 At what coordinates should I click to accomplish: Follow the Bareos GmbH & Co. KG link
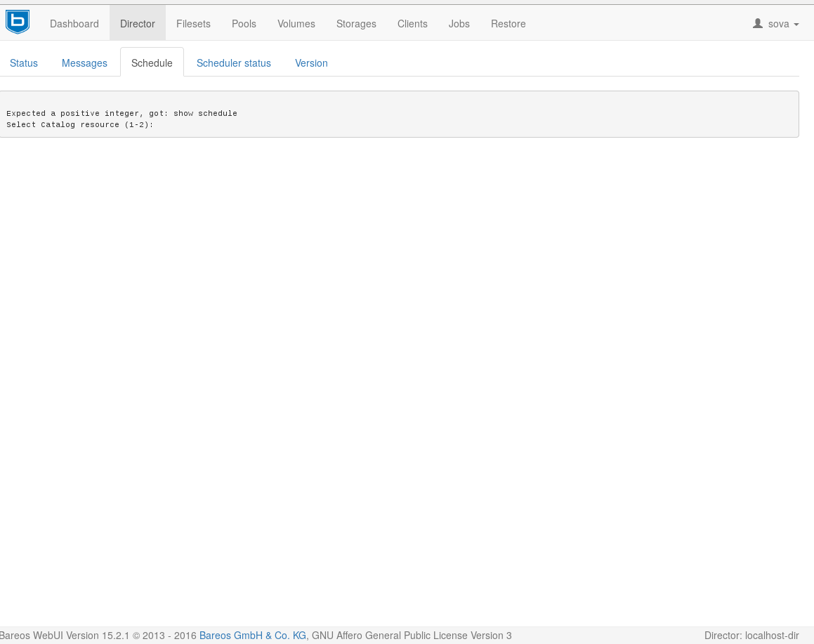[253, 636]
